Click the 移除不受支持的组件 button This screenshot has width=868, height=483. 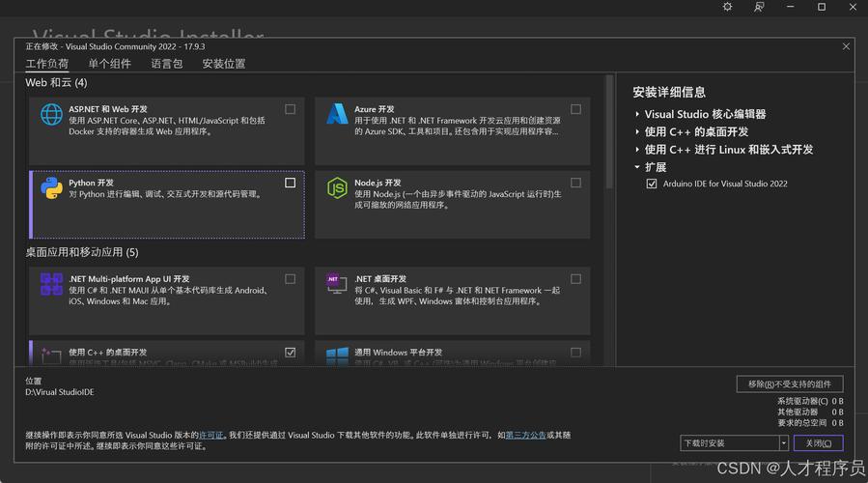coord(789,384)
